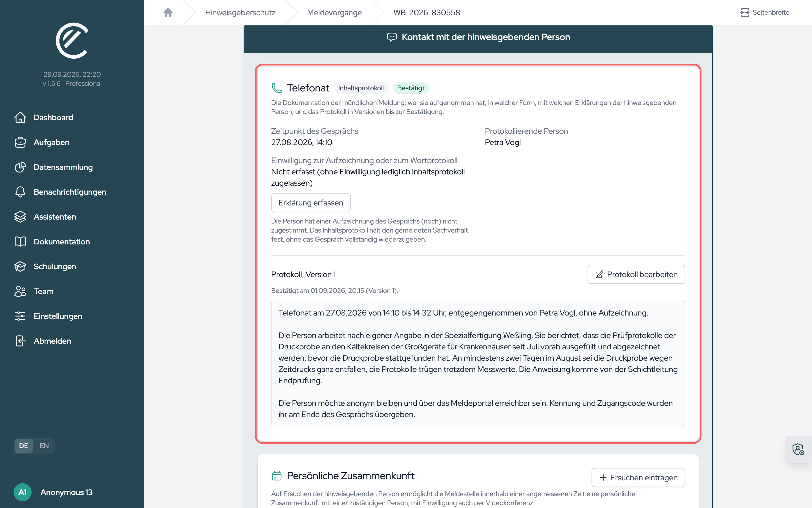Click the 'Protokoll, Version 1' heading
Viewport: 812px width, 508px height.
[303, 275]
